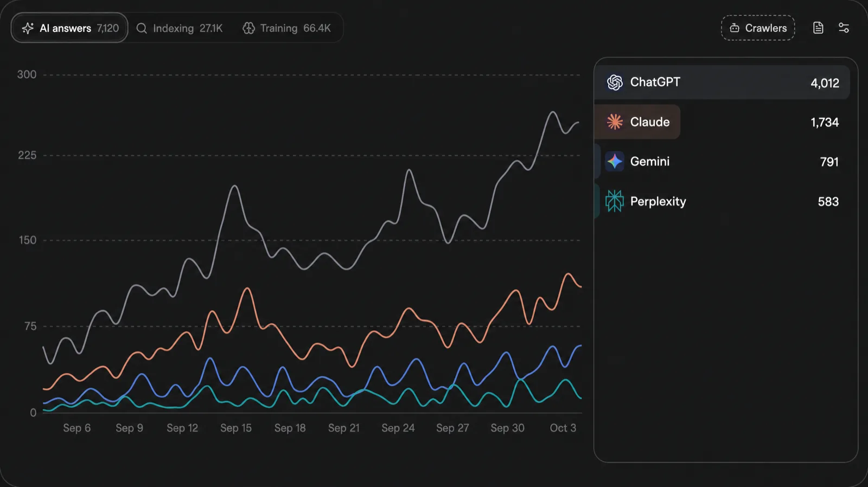Viewport: 868px width, 487px height.
Task: Click the AI answers total 7,120
Action: [x=108, y=28]
